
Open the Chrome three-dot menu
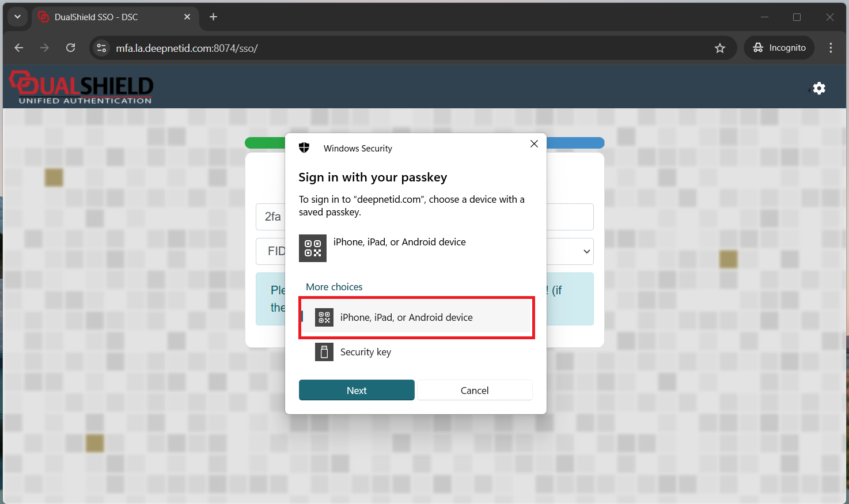pyautogui.click(x=831, y=48)
